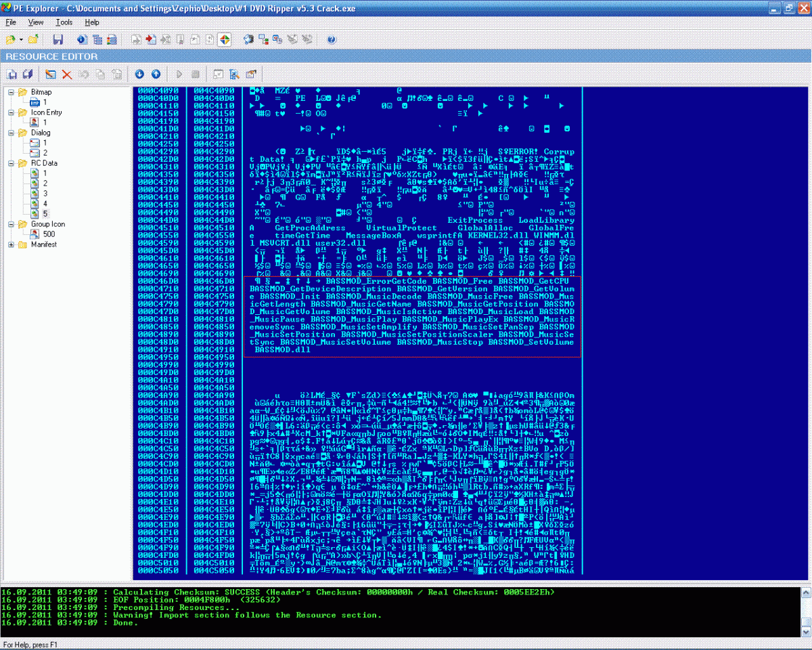Screen dimensions: 812x650
Task: Click the grayed undo arrow icon
Action: [83, 74]
